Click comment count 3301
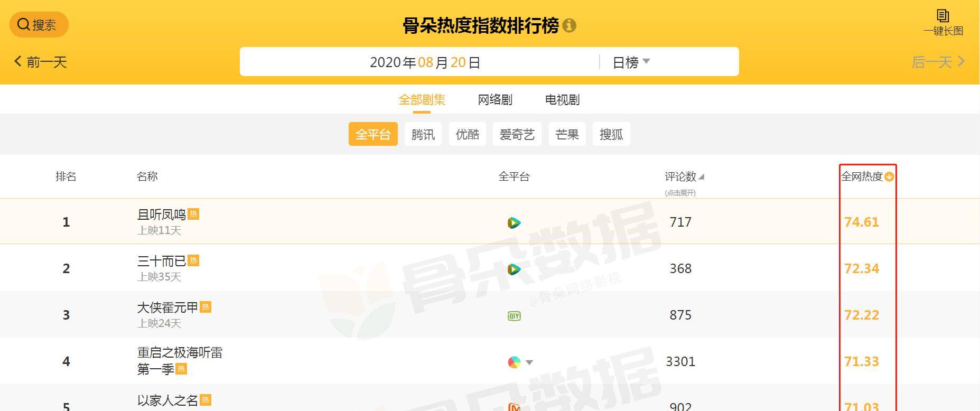This screenshot has height=411, width=980. [x=680, y=362]
